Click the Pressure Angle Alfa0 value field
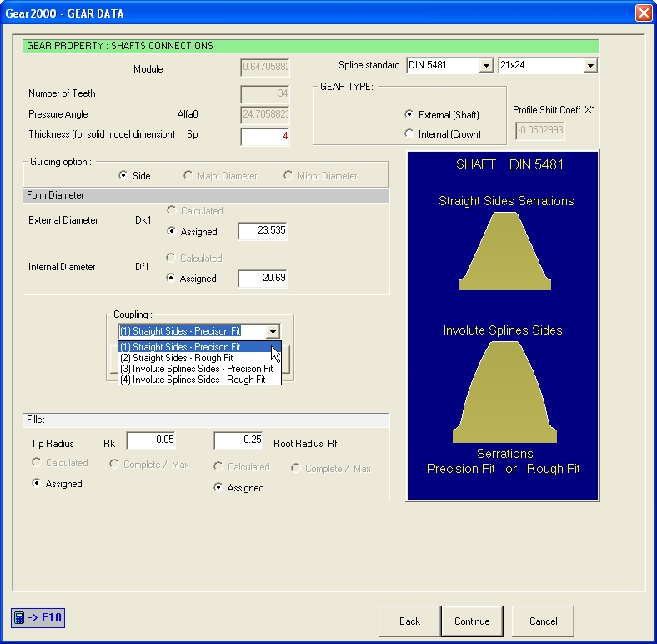This screenshot has height=644, width=657. pyautogui.click(x=265, y=114)
